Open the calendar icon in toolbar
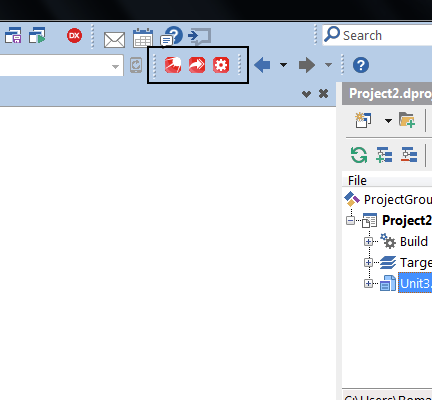This screenshot has height=400, width=432. (143, 38)
